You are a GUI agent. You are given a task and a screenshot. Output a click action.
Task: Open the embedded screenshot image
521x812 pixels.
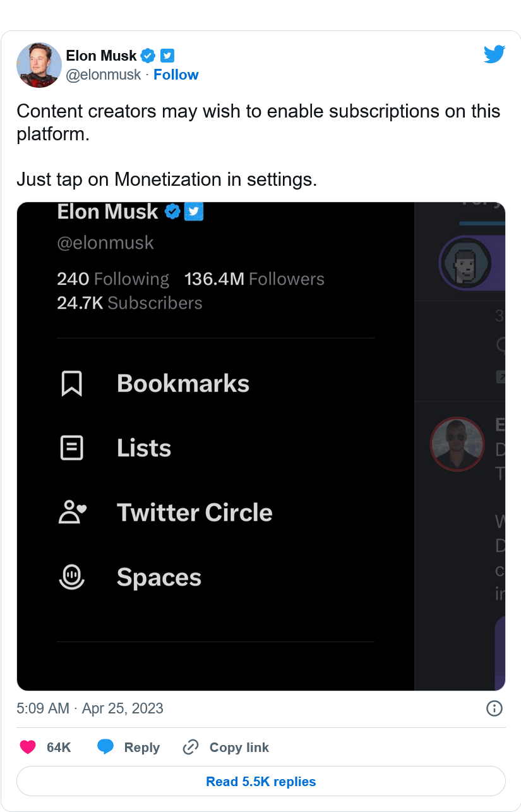click(x=261, y=446)
